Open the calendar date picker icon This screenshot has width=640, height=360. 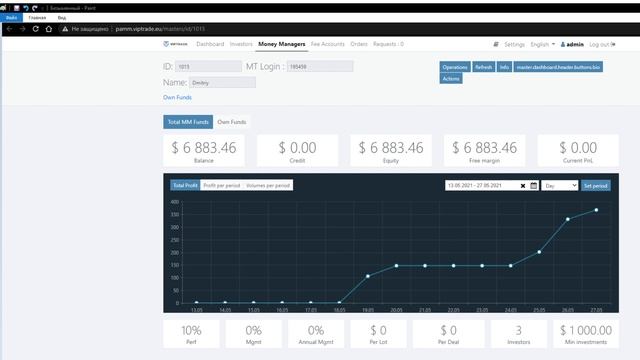(533, 186)
